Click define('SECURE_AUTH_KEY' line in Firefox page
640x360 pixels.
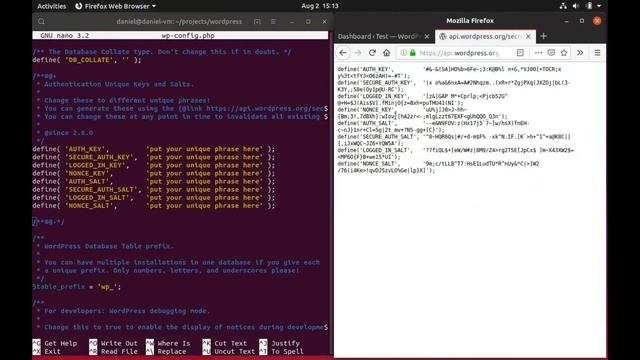tap(453, 83)
